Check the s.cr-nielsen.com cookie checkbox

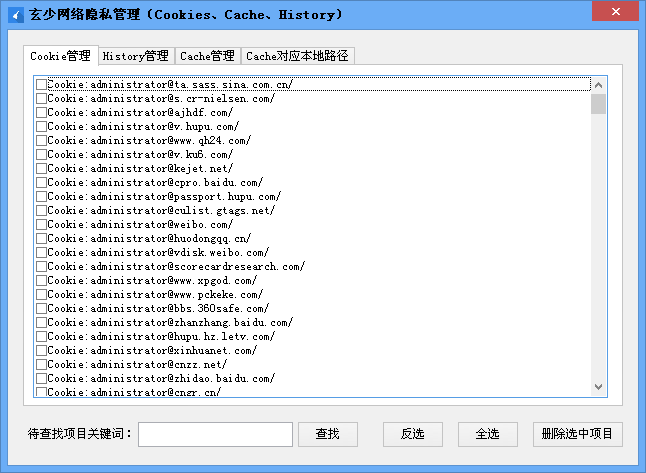coord(41,98)
